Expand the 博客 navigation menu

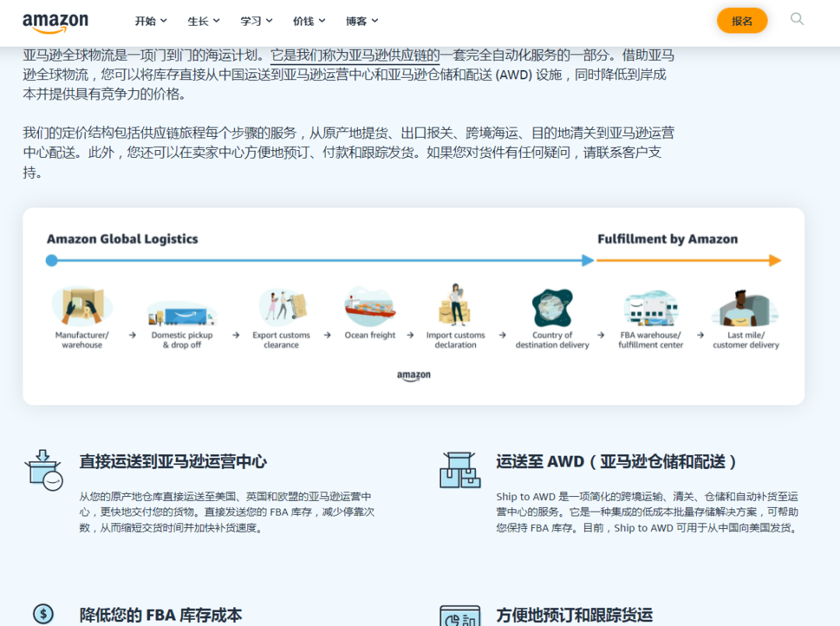362,21
